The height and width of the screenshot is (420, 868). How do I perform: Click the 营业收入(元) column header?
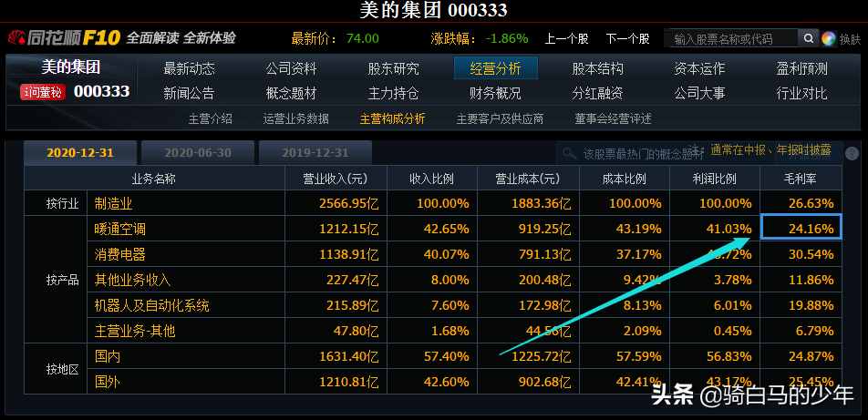point(335,179)
